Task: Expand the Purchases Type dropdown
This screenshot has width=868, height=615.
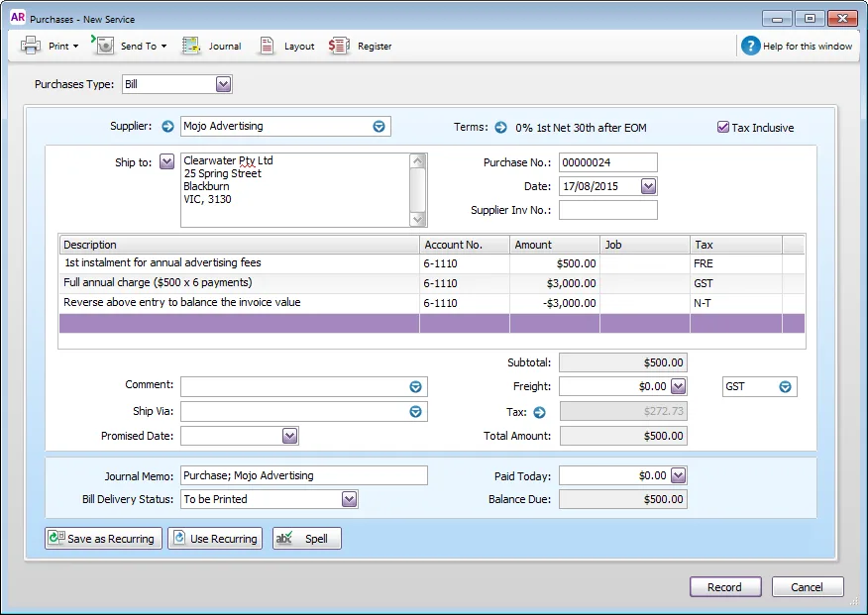Action: [223, 84]
